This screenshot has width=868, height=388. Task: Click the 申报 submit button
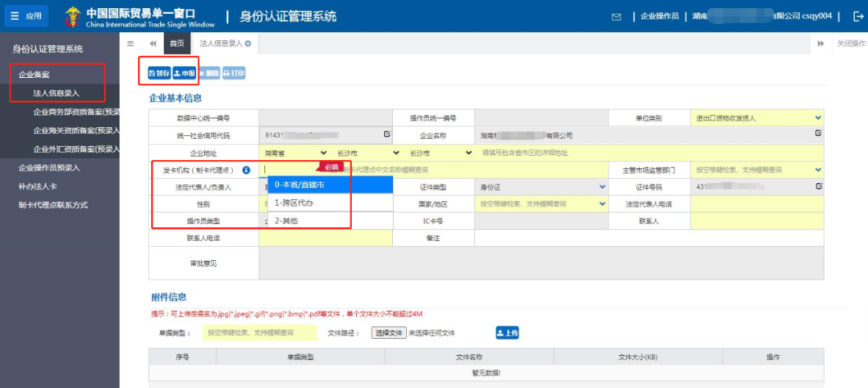(x=184, y=73)
